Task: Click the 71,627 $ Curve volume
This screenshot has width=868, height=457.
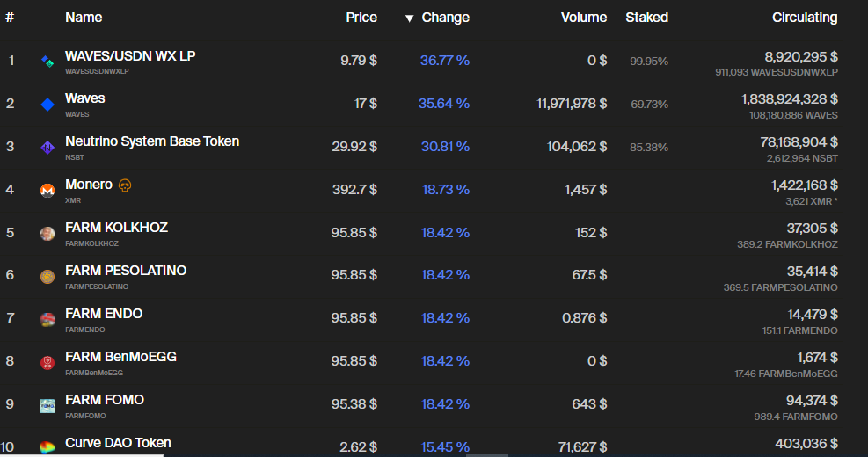Action: pos(582,447)
